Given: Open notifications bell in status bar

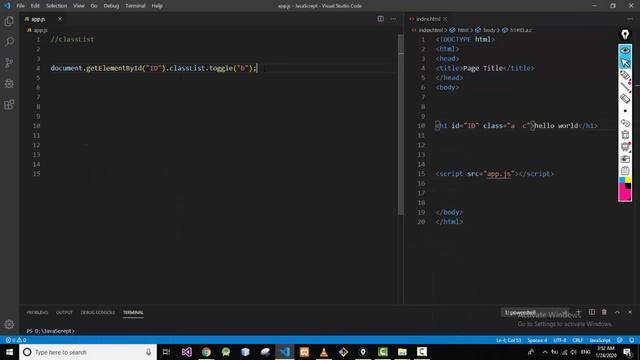Looking at the screenshot, I should pyautogui.click(x=631, y=340).
